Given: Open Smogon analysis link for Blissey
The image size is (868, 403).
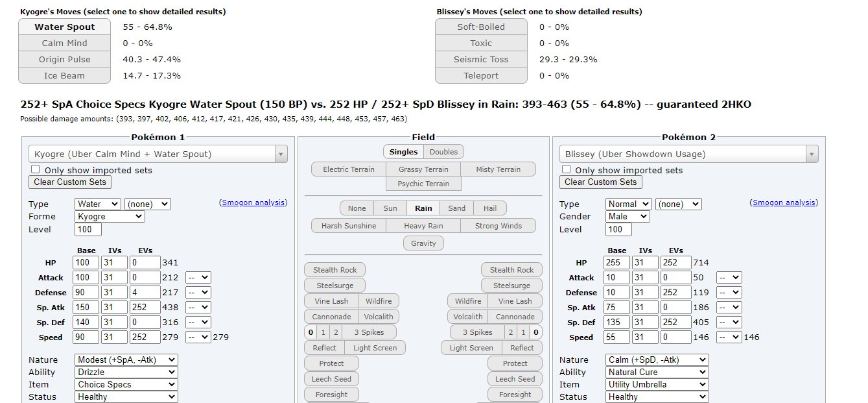Looking at the screenshot, I should pyautogui.click(x=784, y=202).
